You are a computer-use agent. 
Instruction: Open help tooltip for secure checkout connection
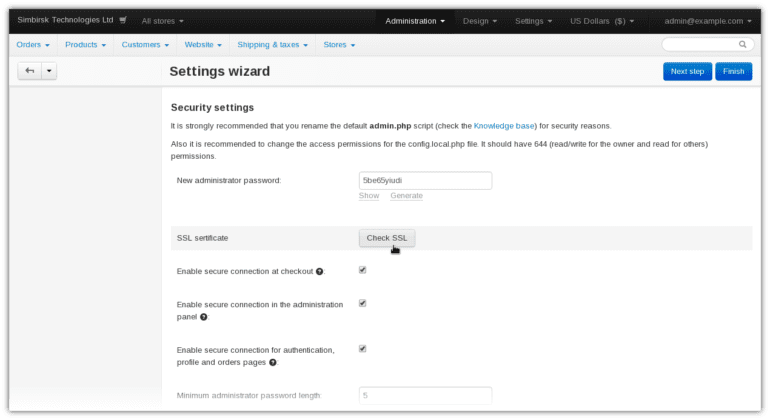tap(320, 271)
